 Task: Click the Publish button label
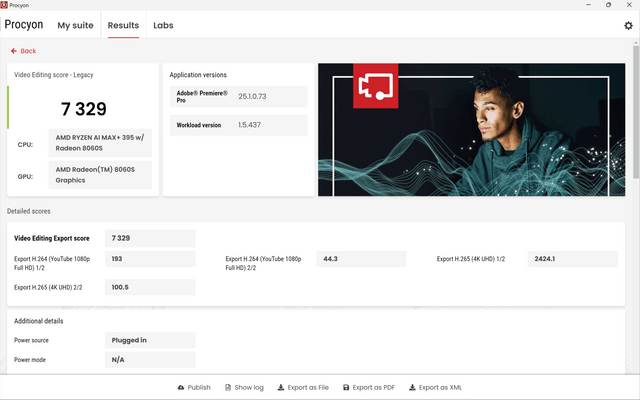tap(199, 387)
